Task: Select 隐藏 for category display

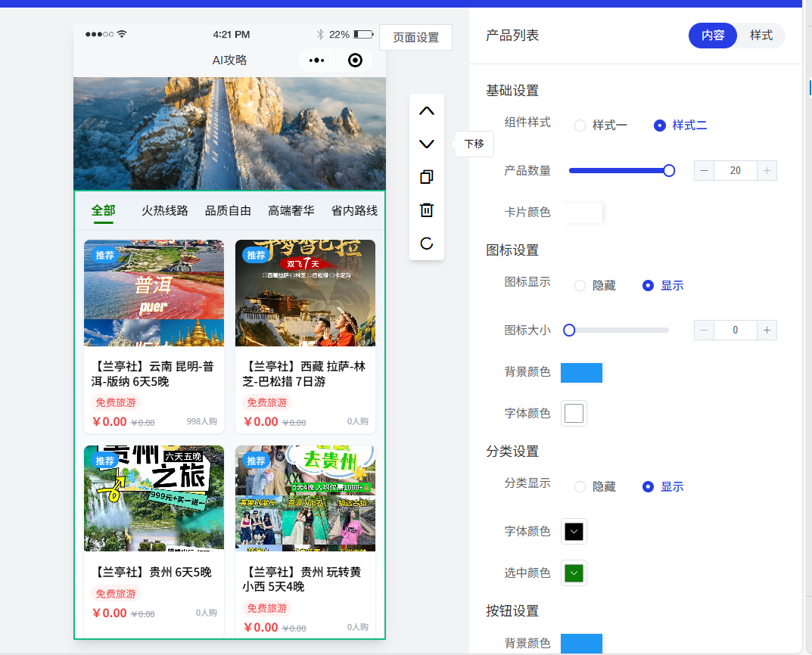Action: click(580, 487)
